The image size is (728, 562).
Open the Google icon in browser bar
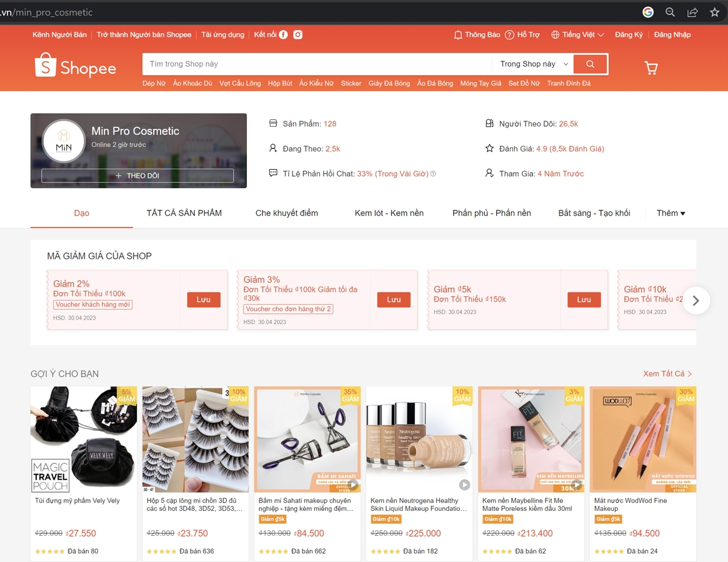pos(647,12)
